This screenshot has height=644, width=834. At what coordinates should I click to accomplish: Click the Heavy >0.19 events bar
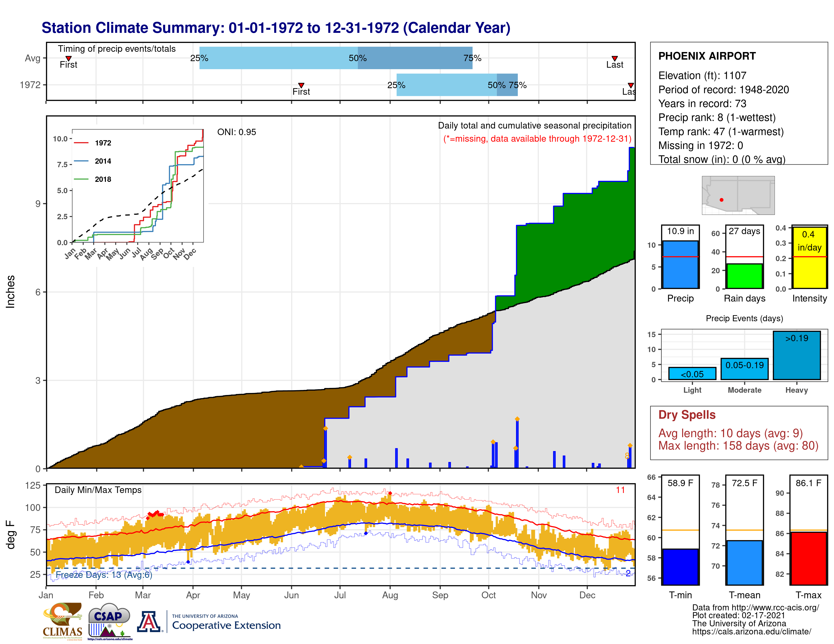(797, 355)
